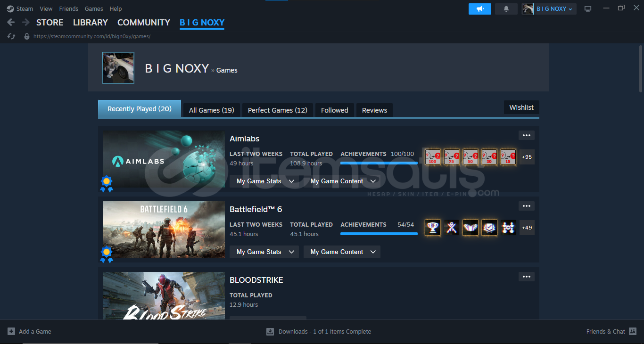Click the Battlefield 6 crossed rifles achievement icon

coord(452,228)
